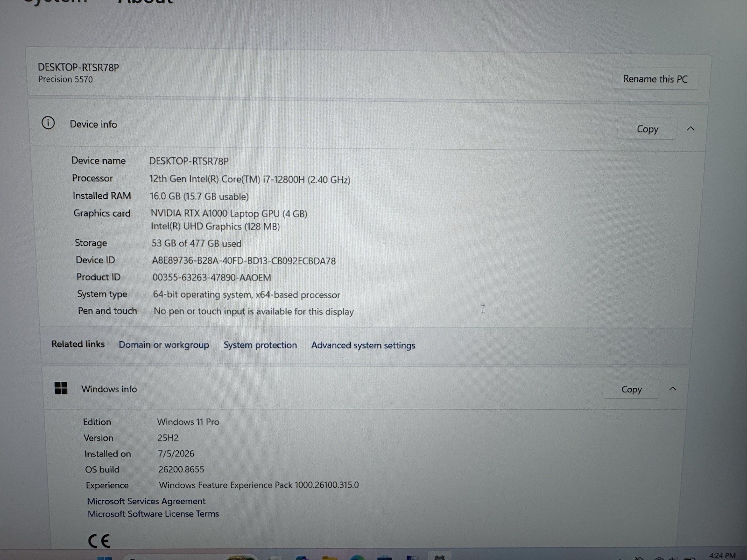This screenshot has height=560, width=747.
Task: Select the OS build 26200.8655 value
Action: pyautogui.click(x=181, y=469)
